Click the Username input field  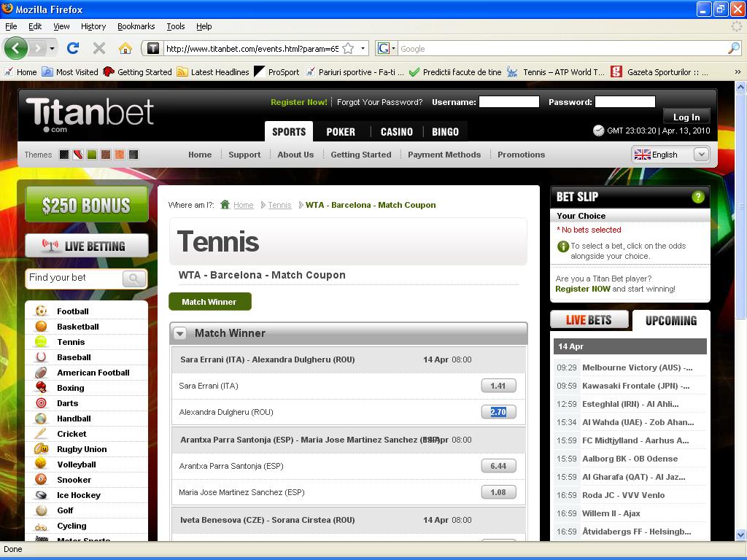pos(508,101)
